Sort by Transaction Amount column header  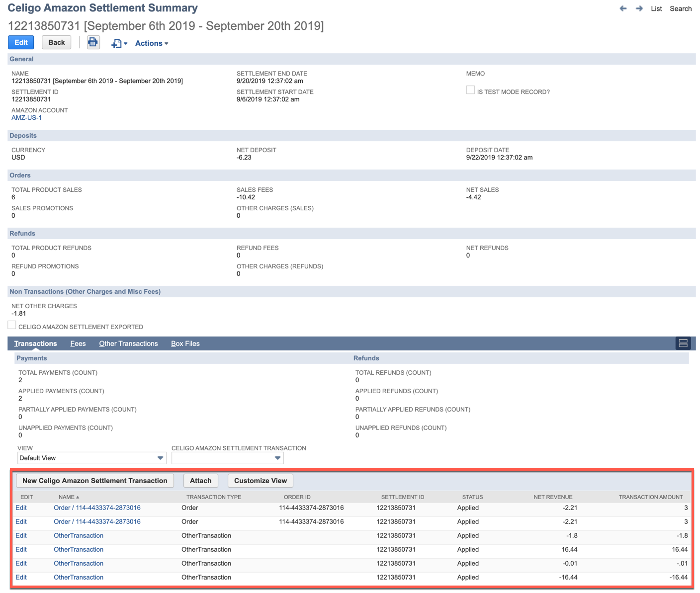(x=650, y=497)
